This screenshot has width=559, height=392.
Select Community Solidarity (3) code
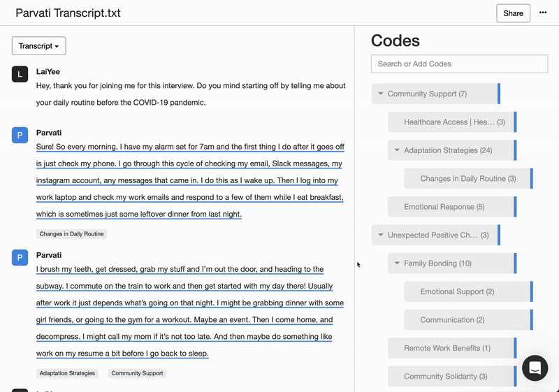(x=452, y=377)
